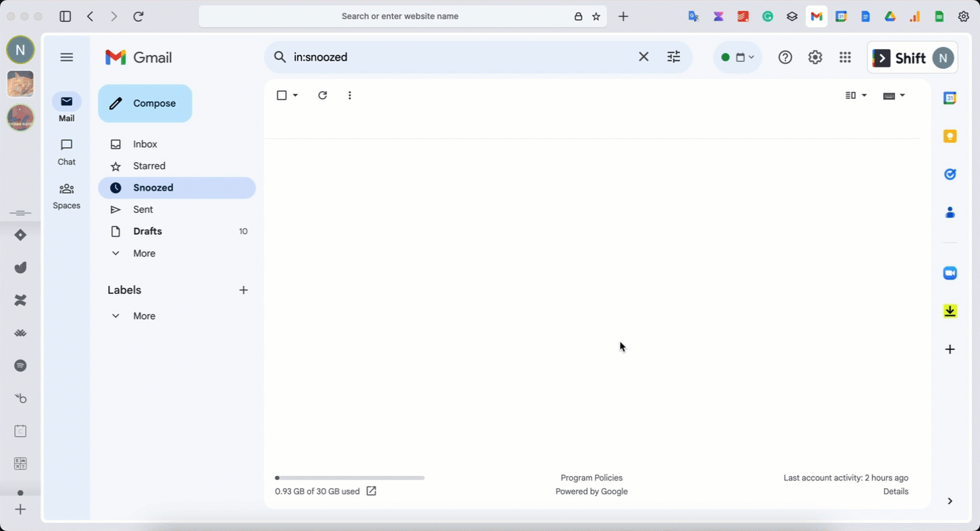Open Google Translate extension
Viewport: 980px width, 531px height.
click(x=693, y=16)
